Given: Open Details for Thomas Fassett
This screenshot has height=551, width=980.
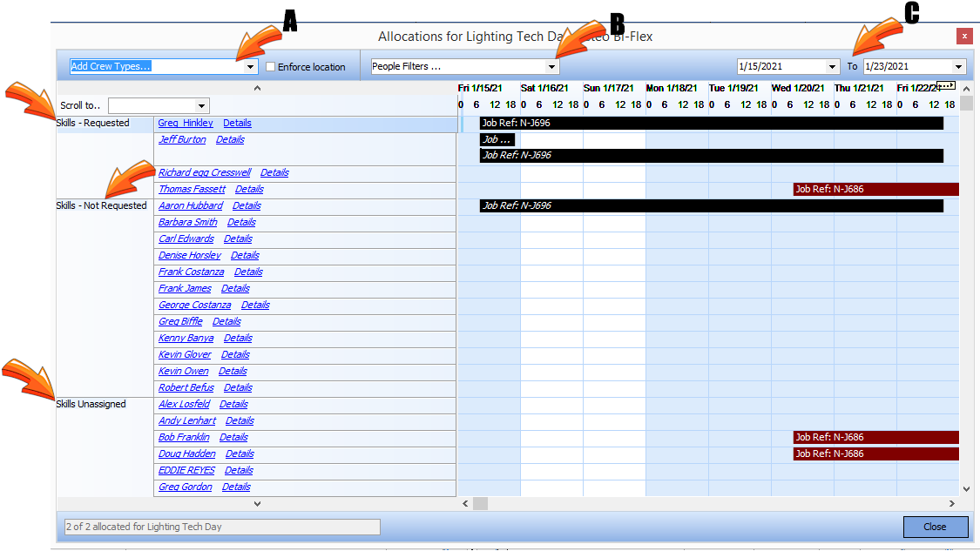Looking at the screenshot, I should (249, 190).
